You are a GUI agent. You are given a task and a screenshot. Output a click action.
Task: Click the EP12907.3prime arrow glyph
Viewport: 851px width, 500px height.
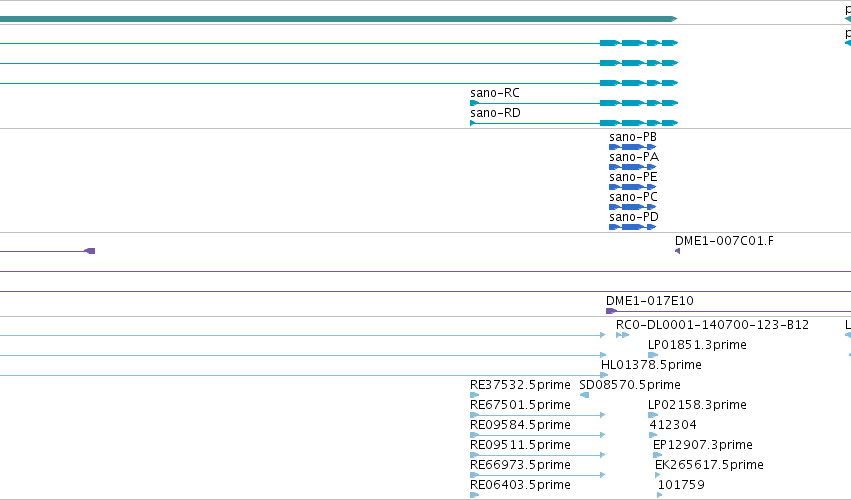657,455
